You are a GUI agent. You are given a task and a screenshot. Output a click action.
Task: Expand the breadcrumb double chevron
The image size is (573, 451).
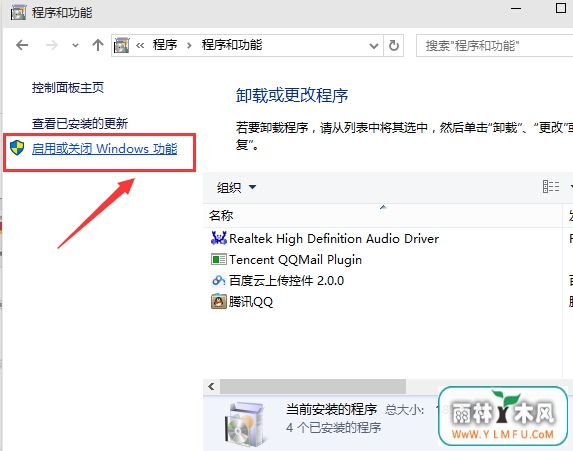[140, 46]
